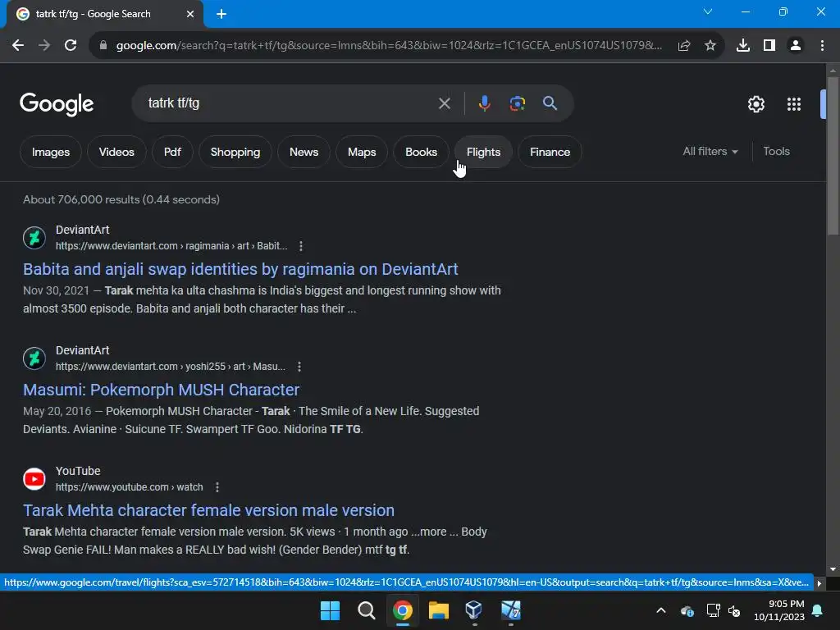This screenshot has width=840, height=630.
Task: Open more options for ragimania DeviantArt result
Action: click(301, 246)
